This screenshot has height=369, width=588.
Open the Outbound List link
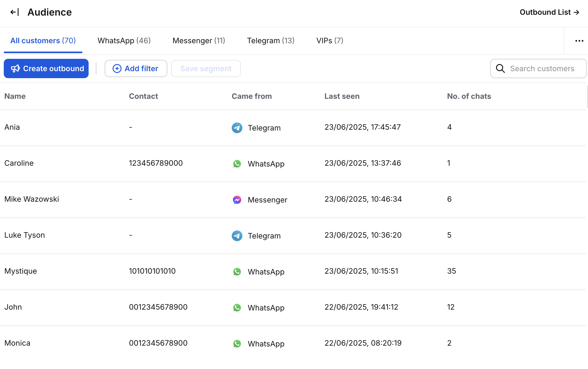click(x=549, y=12)
